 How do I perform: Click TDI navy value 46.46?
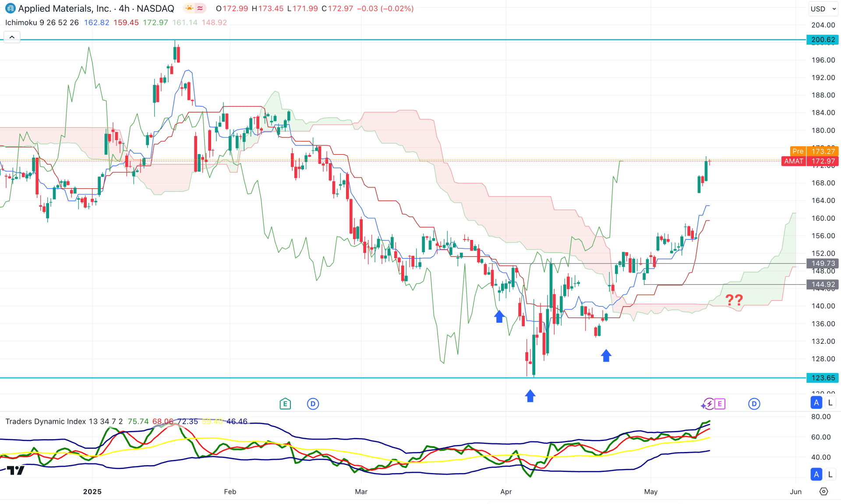point(237,421)
